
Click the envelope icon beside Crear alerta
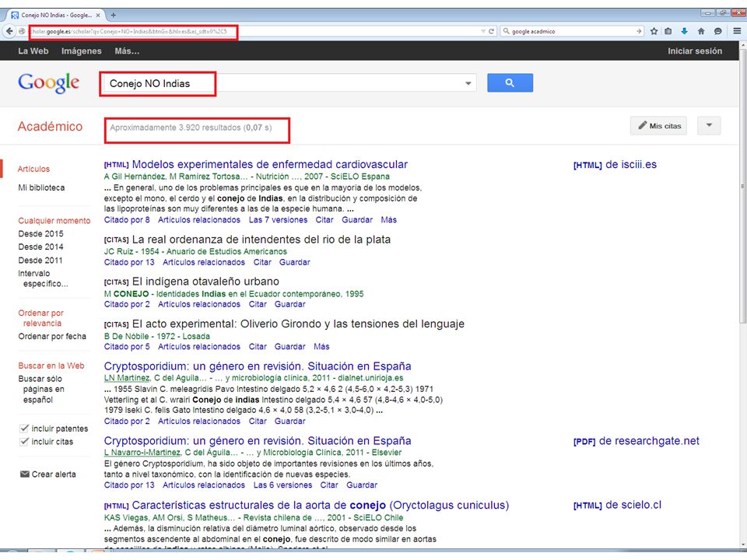coord(25,474)
